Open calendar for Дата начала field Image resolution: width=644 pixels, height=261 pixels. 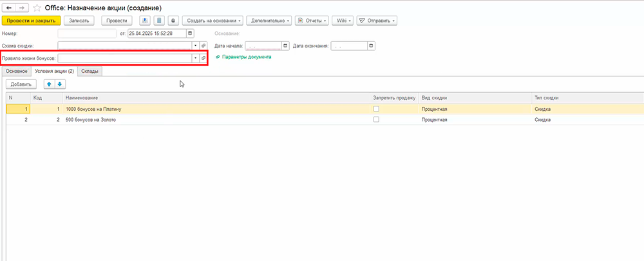point(285,46)
